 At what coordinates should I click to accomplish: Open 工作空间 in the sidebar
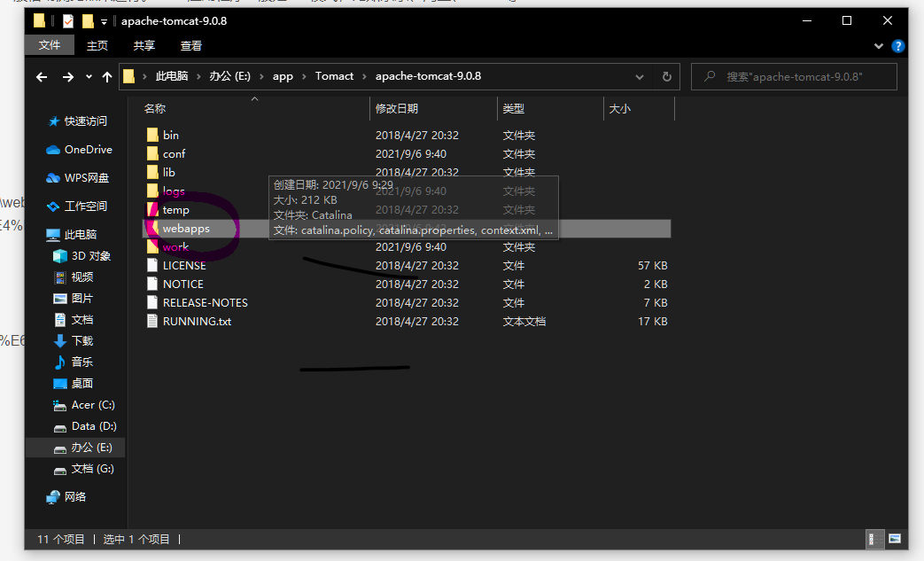click(85, 206)
